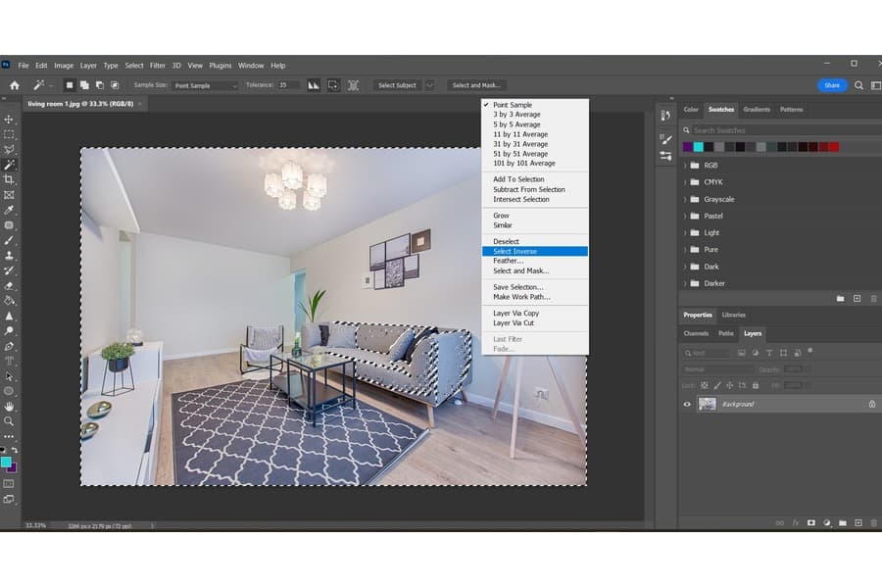
Task: Select the Brush tool
Action: click(9, 240)
